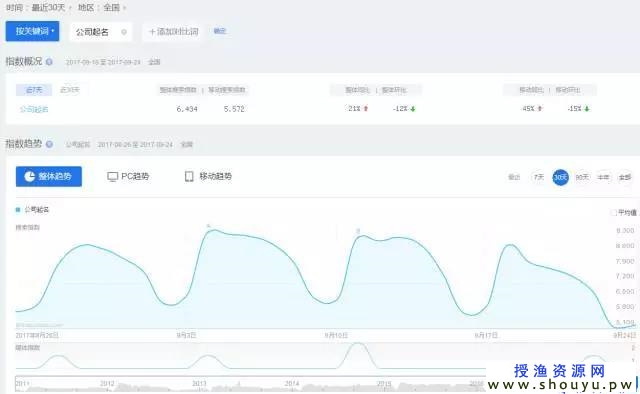Select the 近30天 overview tab
The image size is (640, 394).
pos(70,90)
